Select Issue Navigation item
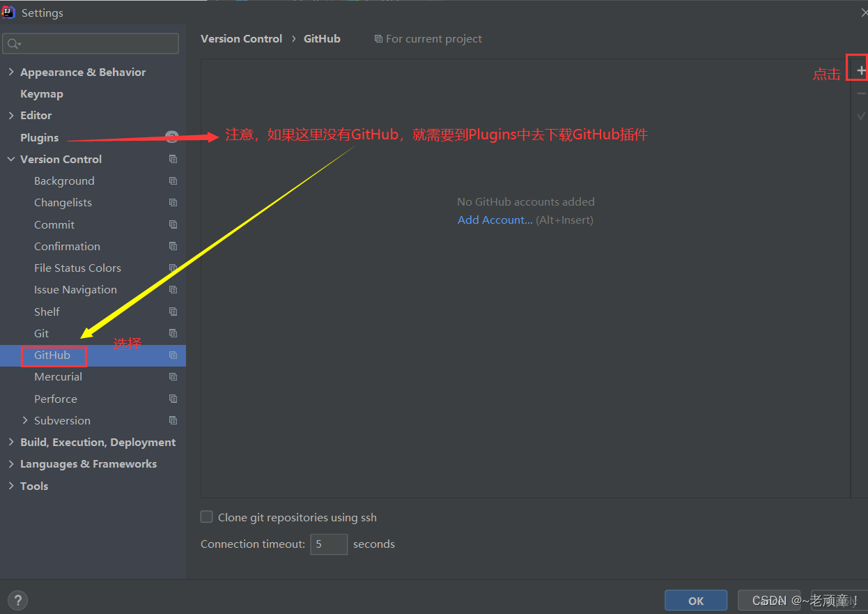The image size is (868, 614). pos(75,289)
